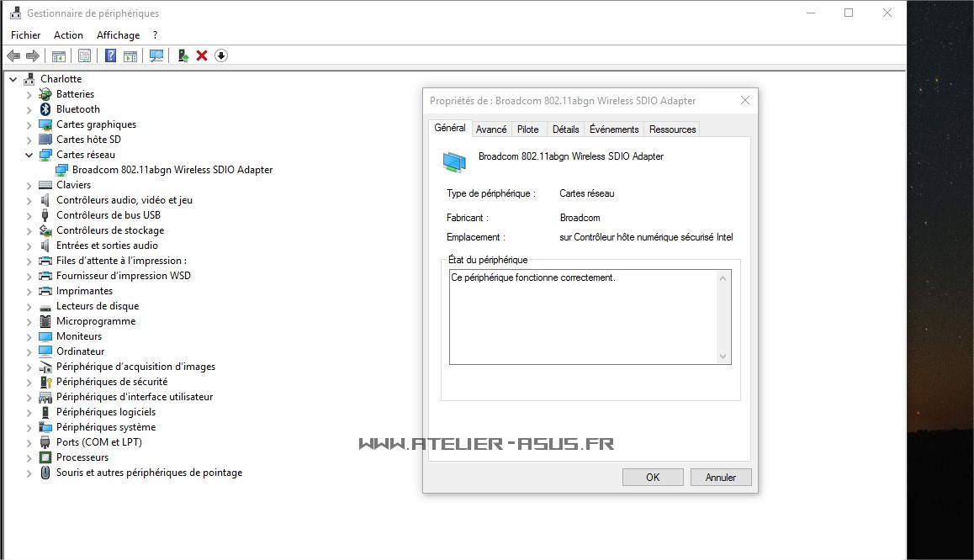Click the Bluetooth icon in device tree
The height and width of the screenshot is (560, 974).
pos(45,109)
